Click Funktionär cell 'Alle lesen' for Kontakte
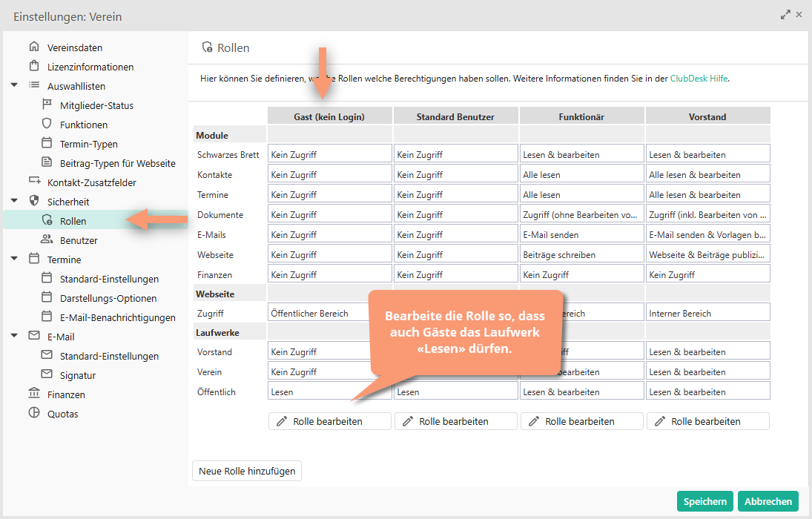 (581, 174)
